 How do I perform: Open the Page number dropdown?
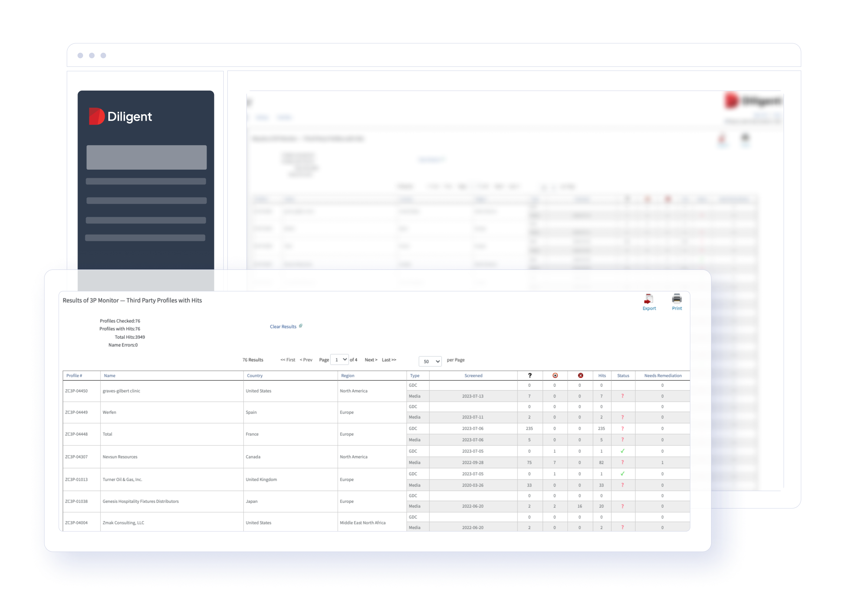339,359
